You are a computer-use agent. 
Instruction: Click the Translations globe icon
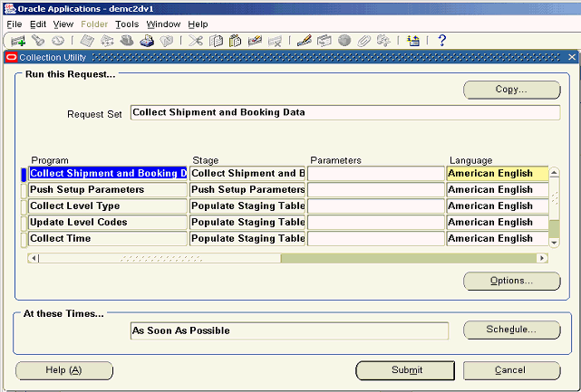coord(344,41)
